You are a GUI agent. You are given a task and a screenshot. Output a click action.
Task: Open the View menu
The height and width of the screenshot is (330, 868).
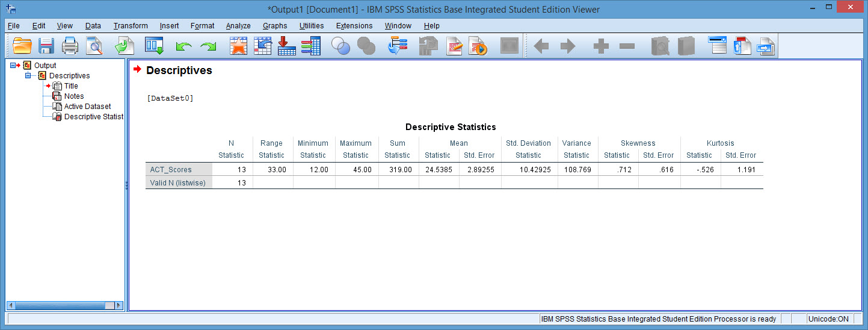click(65, 26)
